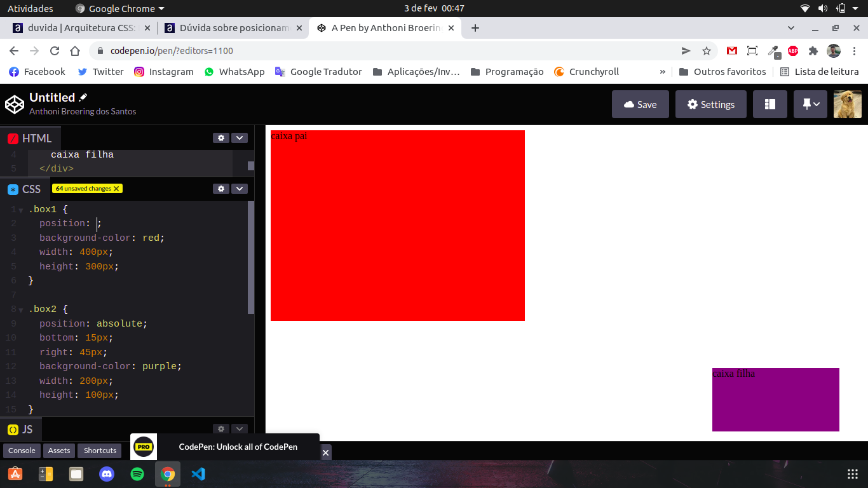868x488 pixels.
Task: Open user profile avatar menu
Action: [x=848, y=104]
